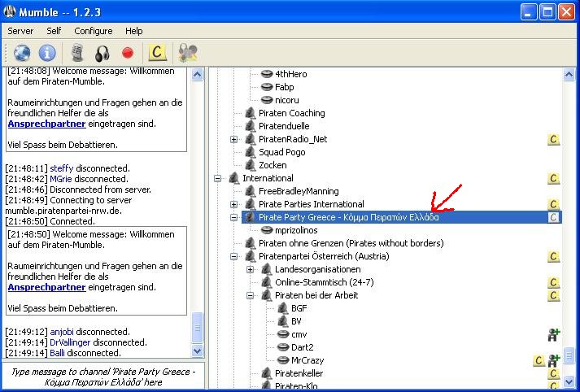Expand the Landesorganisationen channel
580x392 pixels.
point(250,269)
